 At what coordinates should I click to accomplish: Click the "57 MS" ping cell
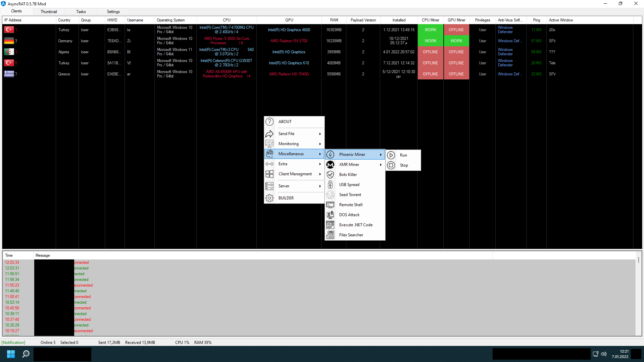pyautogui.click(x=536, y=41)
